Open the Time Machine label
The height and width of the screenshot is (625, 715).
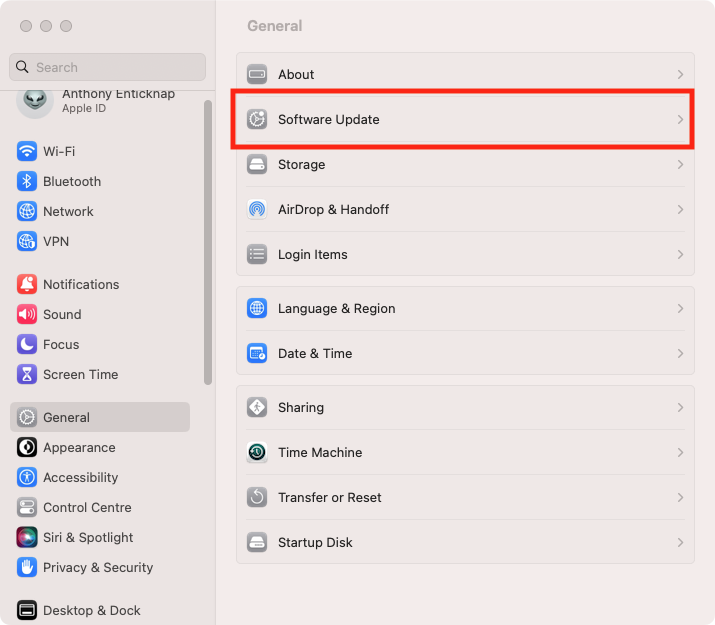coord(320,453)
